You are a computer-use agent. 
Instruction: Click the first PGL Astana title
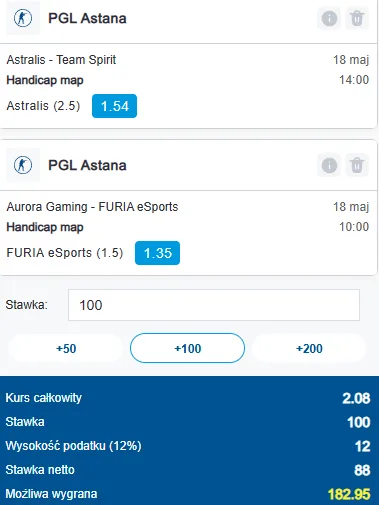pos(87,18)
